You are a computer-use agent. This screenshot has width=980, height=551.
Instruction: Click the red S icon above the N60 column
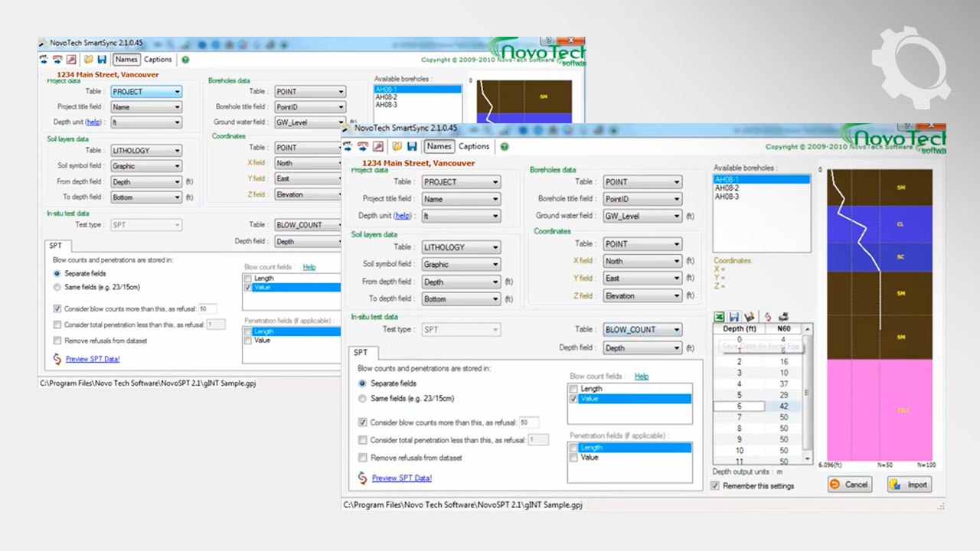click(768, 316)
